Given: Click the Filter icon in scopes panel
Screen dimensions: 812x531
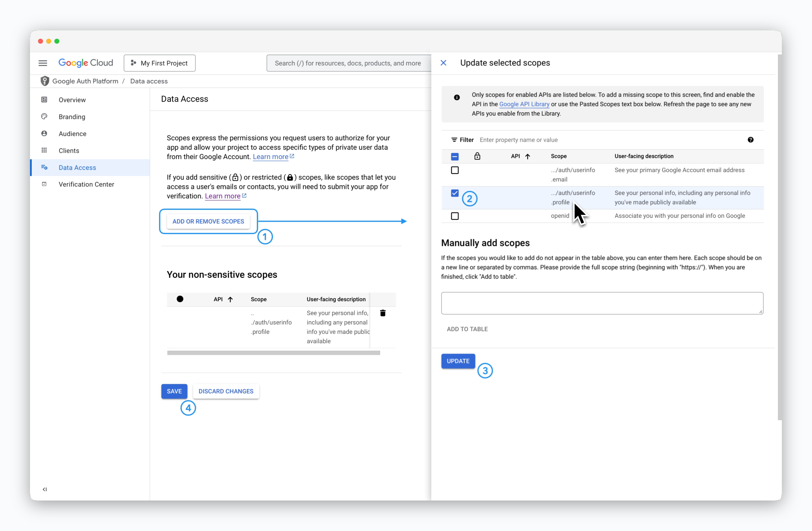Looking at the screenshot, I should tap(454, 140).
